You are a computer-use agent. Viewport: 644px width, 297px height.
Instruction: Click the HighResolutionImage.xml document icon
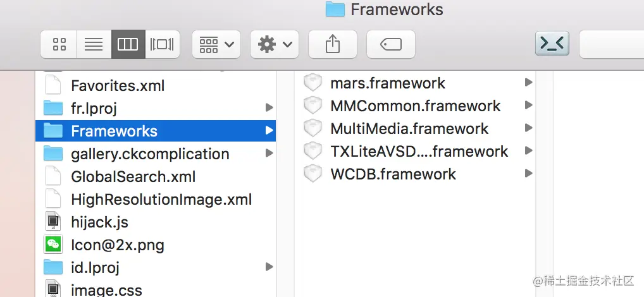click(53, 200)
